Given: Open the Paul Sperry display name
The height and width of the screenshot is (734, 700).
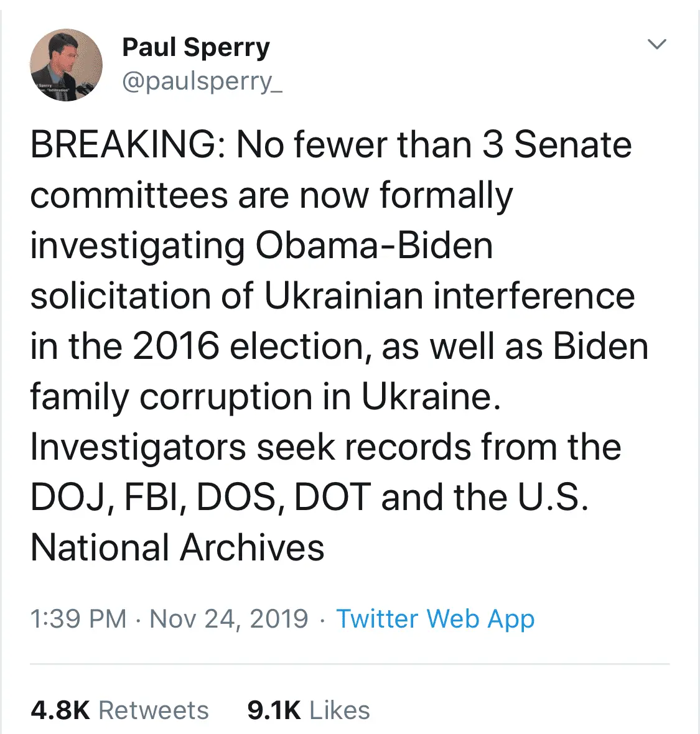Looking at the screenshot, I should 196,47.
